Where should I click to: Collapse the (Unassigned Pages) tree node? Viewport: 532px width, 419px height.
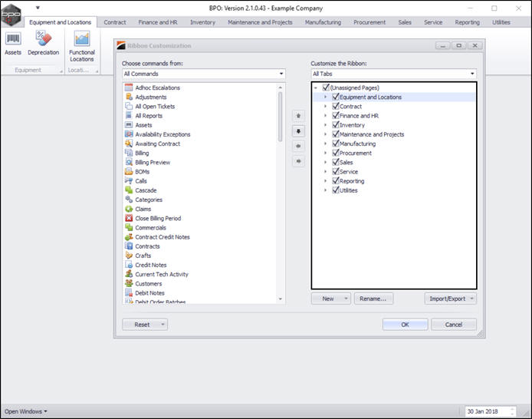tap(316, 87)
